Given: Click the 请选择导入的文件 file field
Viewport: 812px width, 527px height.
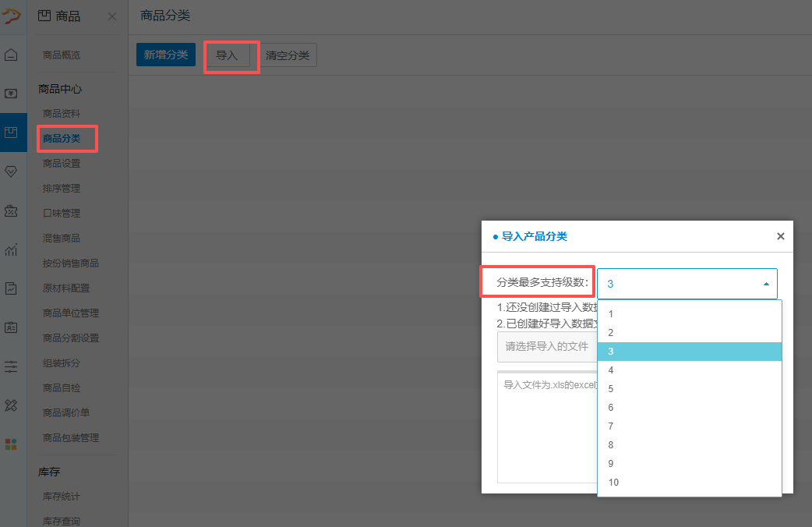Looking at the screenshot, I should (x=547, y=347).
